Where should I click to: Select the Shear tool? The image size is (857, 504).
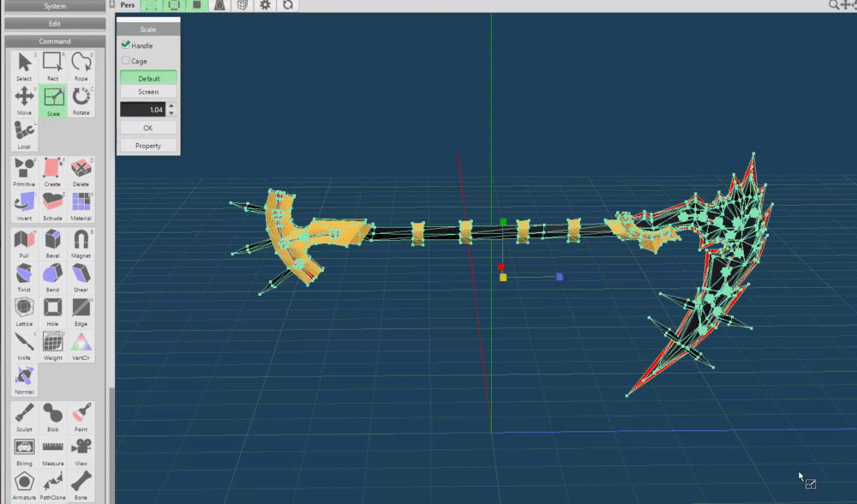(81, 278)
